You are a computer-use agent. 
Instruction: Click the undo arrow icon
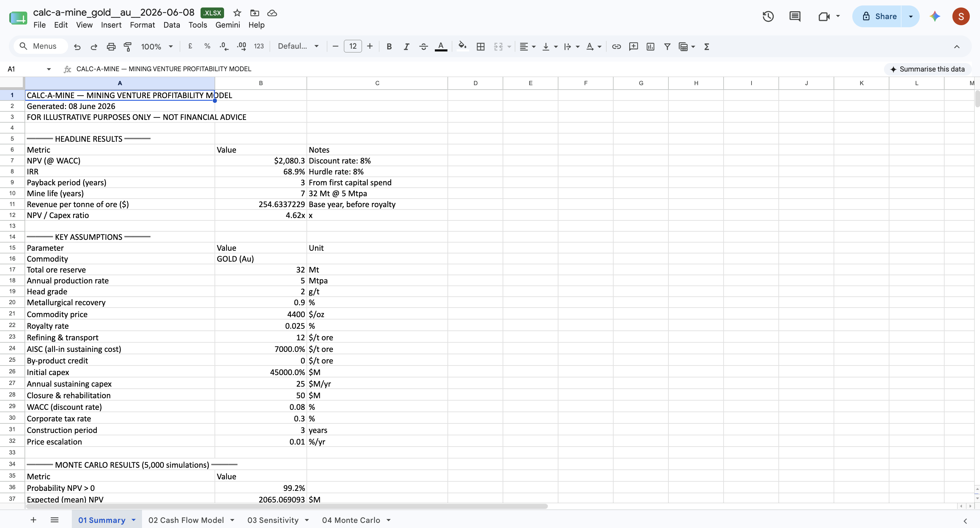pyautogui.click(x=77, y=46)
